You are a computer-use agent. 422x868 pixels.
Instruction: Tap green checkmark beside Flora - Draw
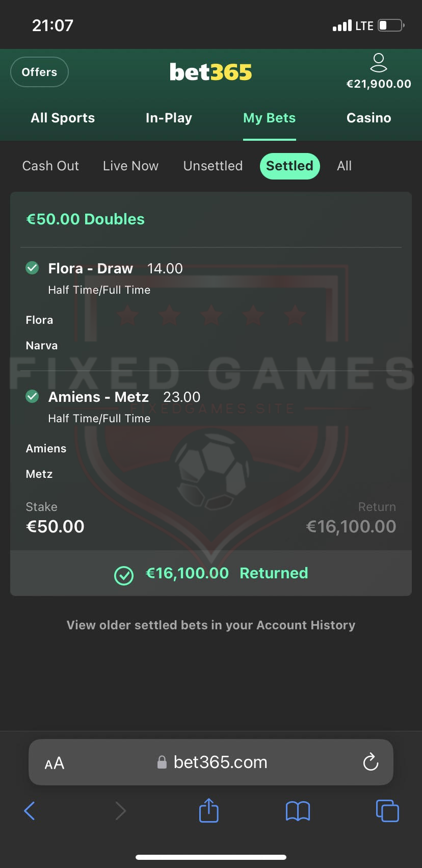tap(32, 268)
